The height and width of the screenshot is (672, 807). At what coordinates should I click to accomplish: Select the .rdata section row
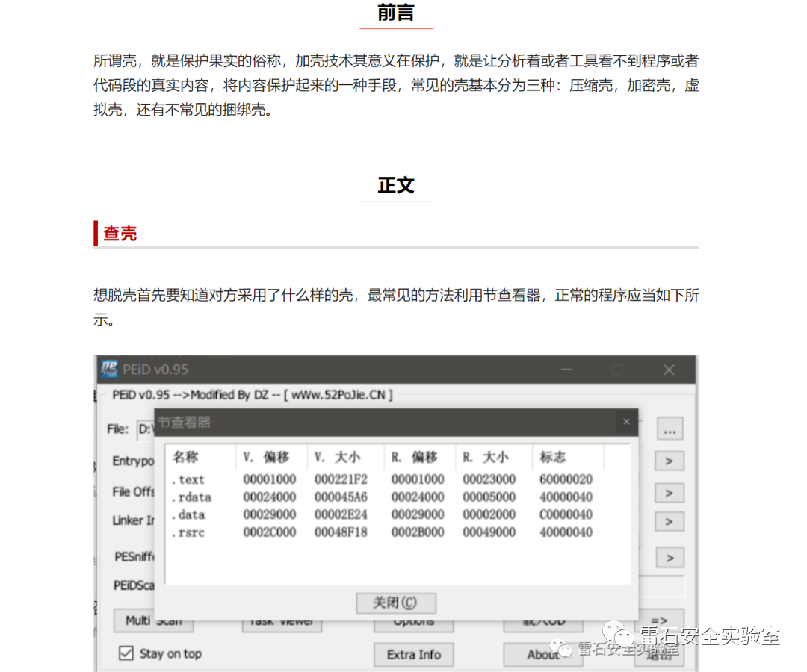398,497
